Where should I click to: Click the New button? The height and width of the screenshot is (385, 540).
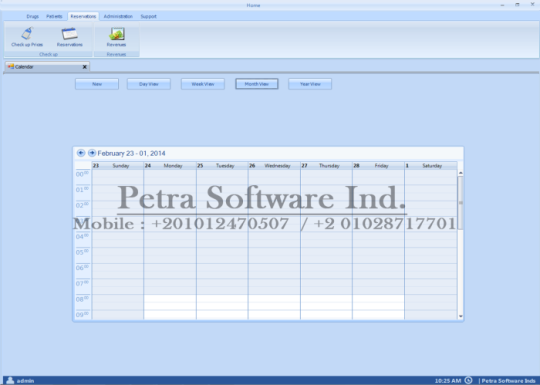click(x=97, y=84)
